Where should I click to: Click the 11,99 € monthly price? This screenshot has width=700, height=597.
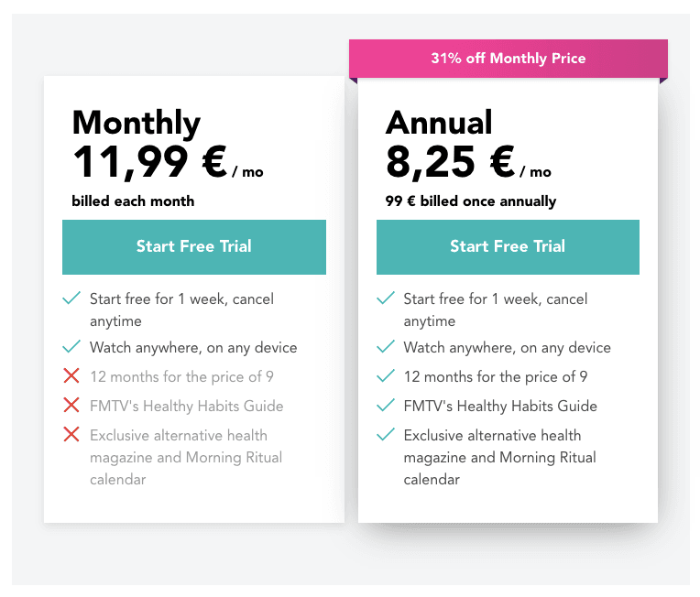point(150,162)
